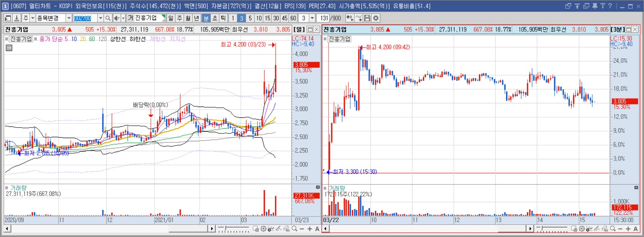Open the 종목변경 dropdown arrow
The width and height of the screenshot is (644, 237).
pos(69,18)
